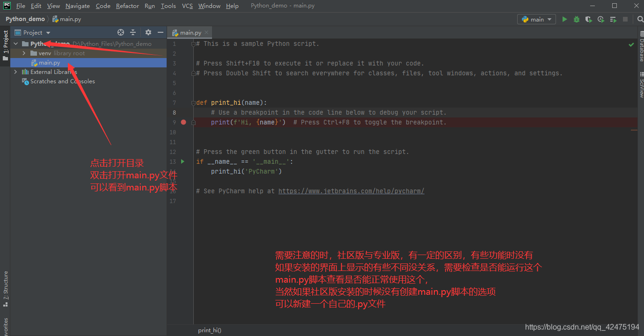The width and height of the screenshot is (644, 336).
Task: Open the main run configuration dropdown
Action: pos(536,19)
